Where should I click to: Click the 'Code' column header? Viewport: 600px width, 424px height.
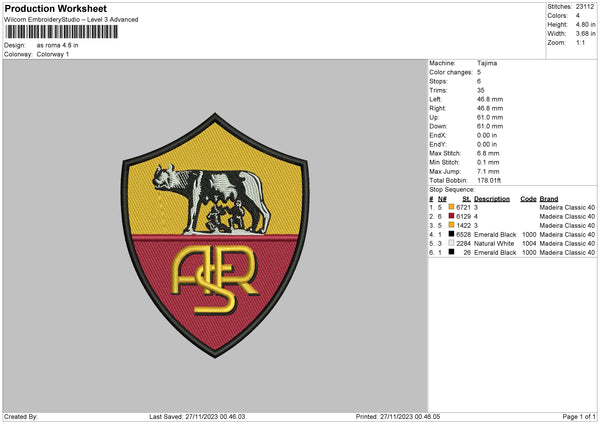[528, 199]
